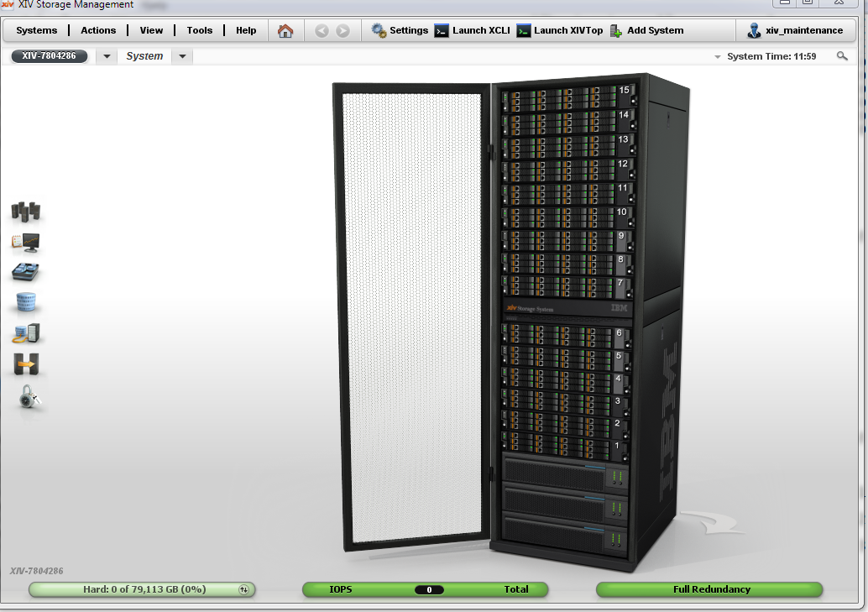Click the Pools icon in sidebar
868x612 pixels.
click(26, 272)
